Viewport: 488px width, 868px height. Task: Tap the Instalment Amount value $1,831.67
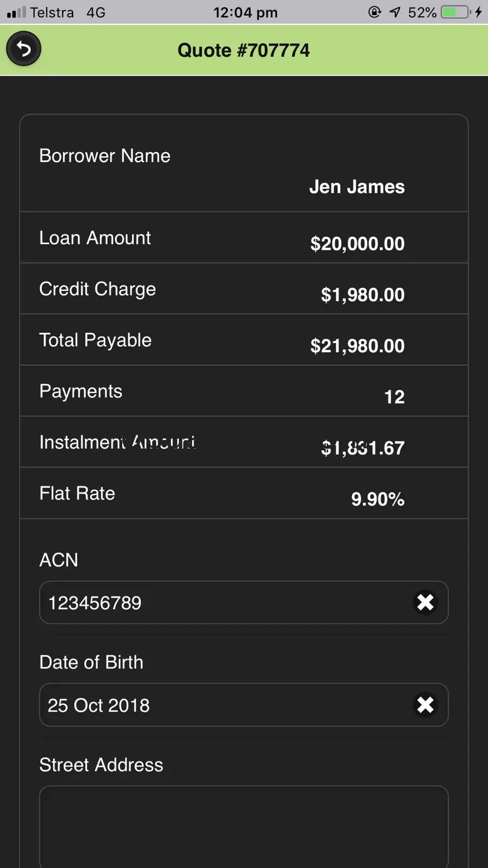tap(362, 448)
